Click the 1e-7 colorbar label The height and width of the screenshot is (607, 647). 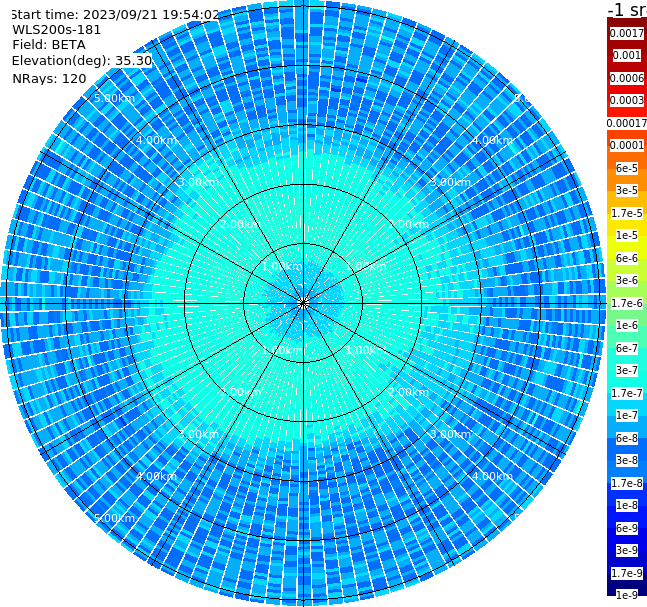(627, 415)
